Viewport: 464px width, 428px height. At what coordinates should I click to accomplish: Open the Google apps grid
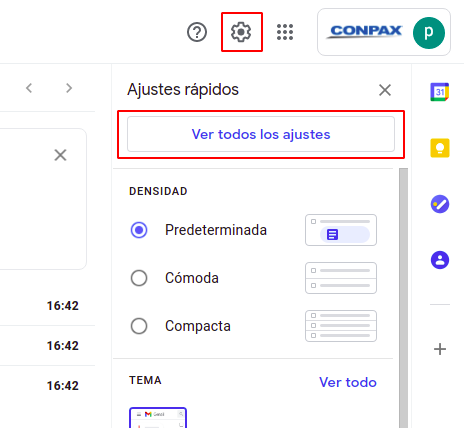285,32
